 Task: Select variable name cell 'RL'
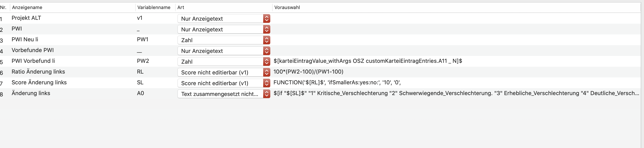pos(140,72)
